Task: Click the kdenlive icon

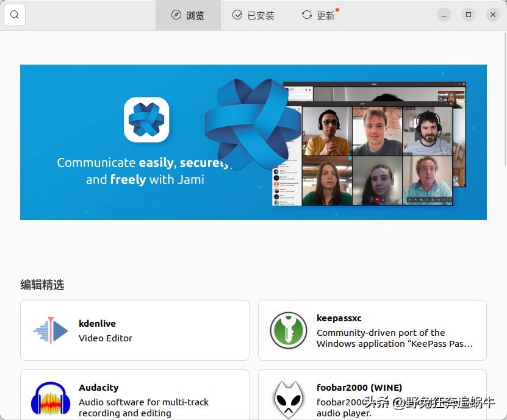Action: tap(51, 330)
